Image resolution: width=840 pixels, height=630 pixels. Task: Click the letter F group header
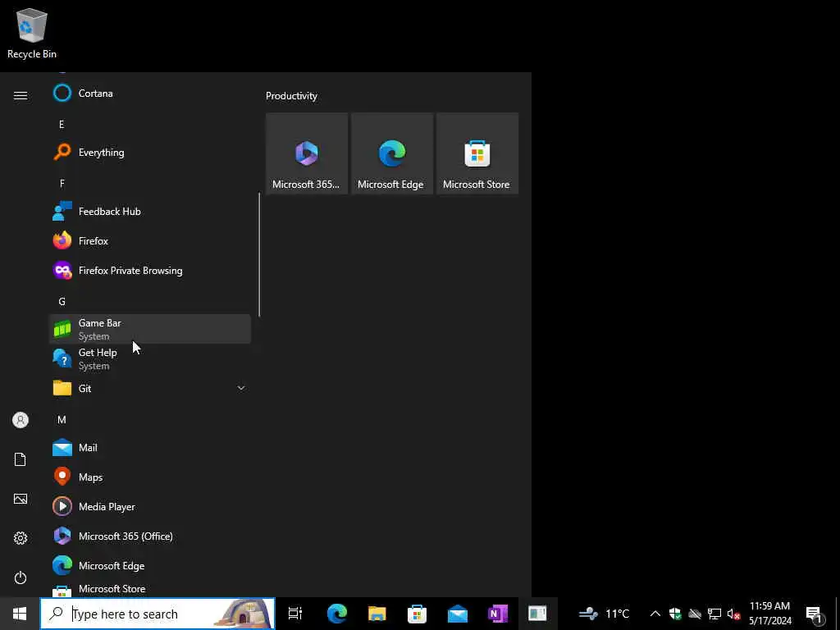click(x=62, y=183)
